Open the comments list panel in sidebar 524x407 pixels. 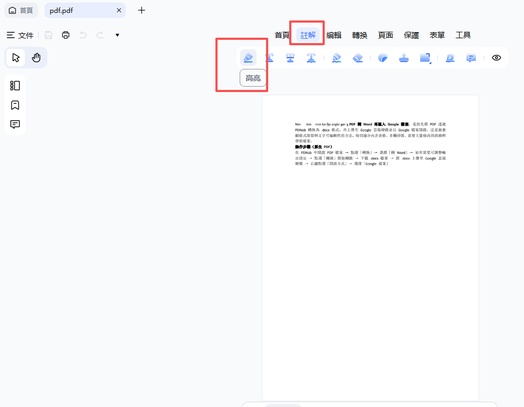tap(15, 124)
